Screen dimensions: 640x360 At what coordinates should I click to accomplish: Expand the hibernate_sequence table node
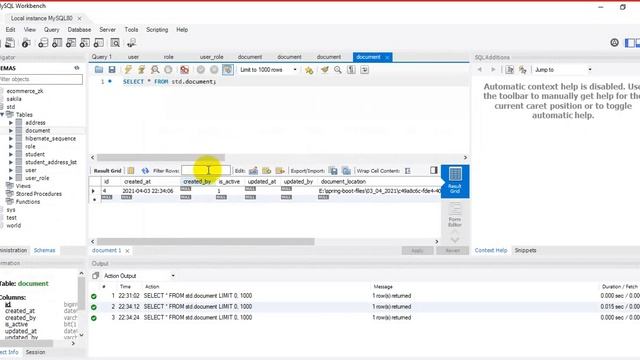pos(11,139)
